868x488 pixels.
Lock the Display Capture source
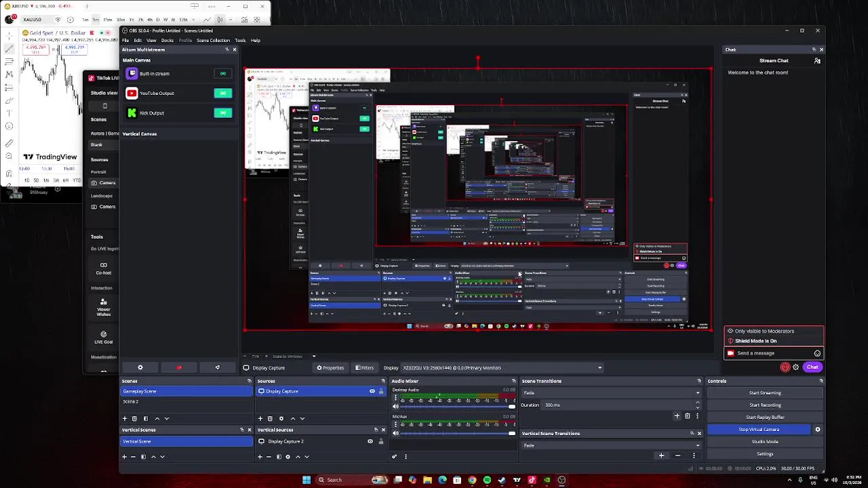[381, 391]
